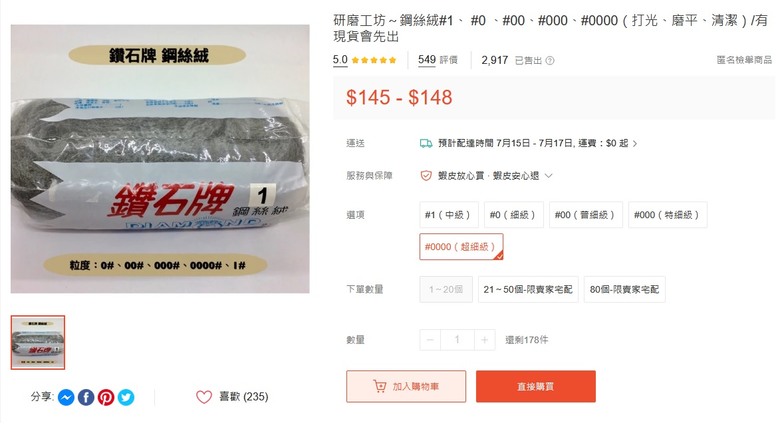Select the #1 (中級) option

(x=449, y=215)
